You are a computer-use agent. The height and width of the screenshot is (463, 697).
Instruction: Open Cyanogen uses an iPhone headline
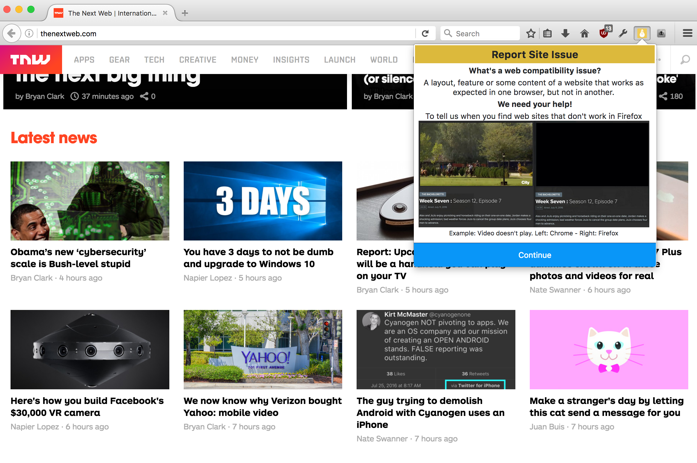[x=430, y=412]
